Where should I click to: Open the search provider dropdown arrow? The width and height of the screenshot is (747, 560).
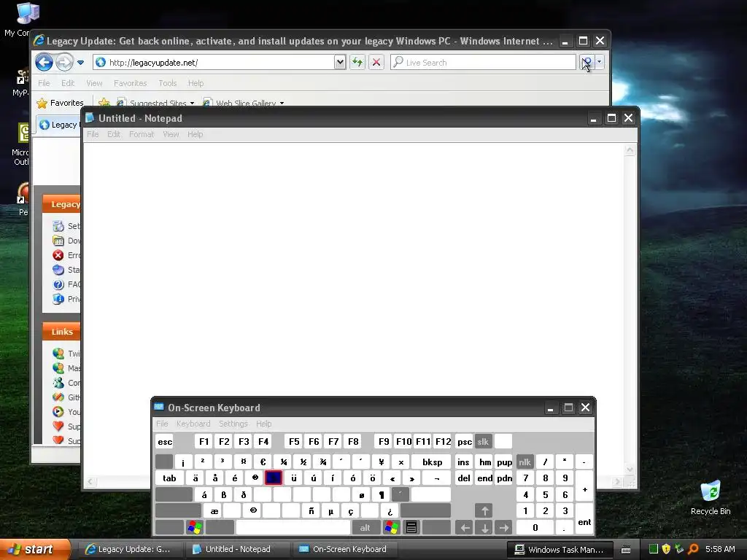point(600,63)
